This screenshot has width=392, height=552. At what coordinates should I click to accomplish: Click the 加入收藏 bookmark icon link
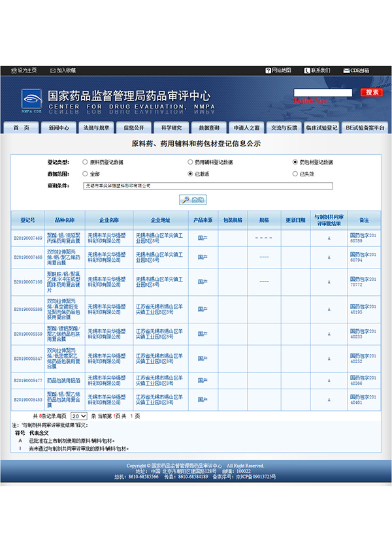pyautogui.click(x=63, y=71)
